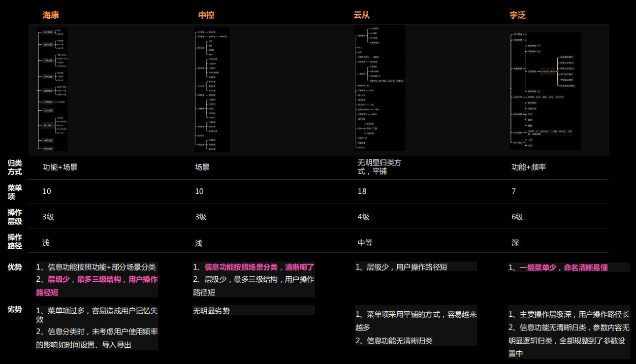Click the 海康 column heading

(x=51, y=15)
